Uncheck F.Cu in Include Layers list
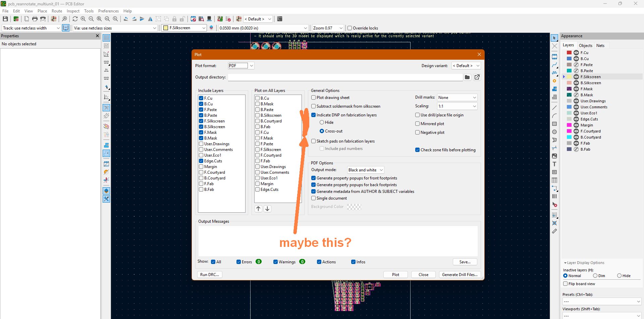This screenshot has height=319, width=644. (201, 98)
